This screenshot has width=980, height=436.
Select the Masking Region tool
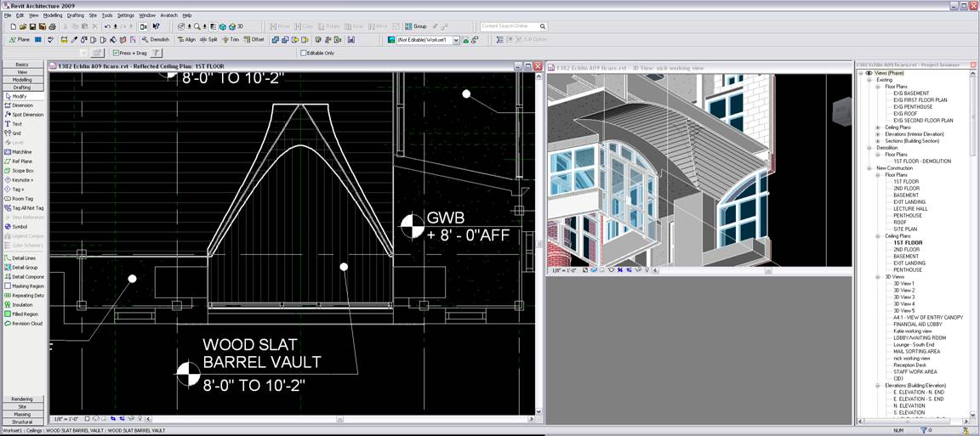pos(23,286)
